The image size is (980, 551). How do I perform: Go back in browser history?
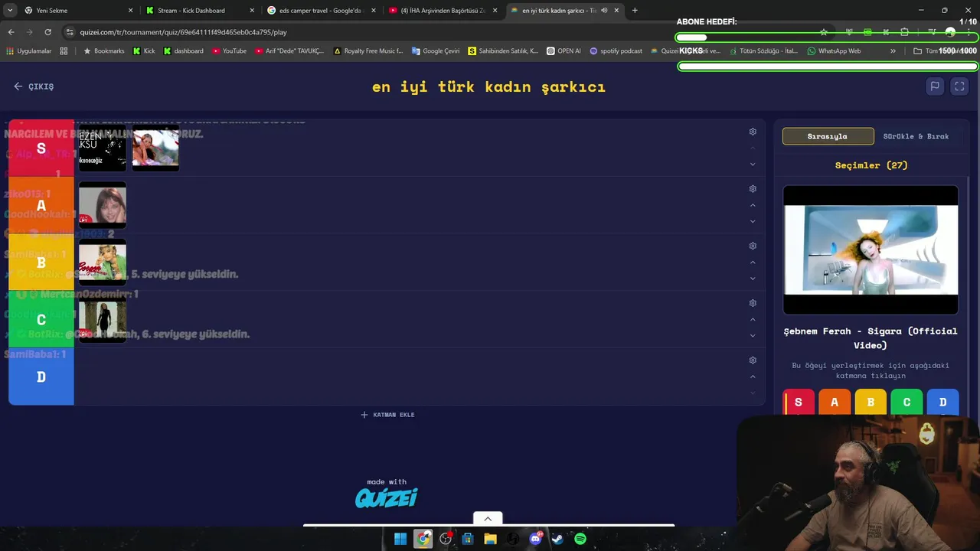[x=11, y=32]
